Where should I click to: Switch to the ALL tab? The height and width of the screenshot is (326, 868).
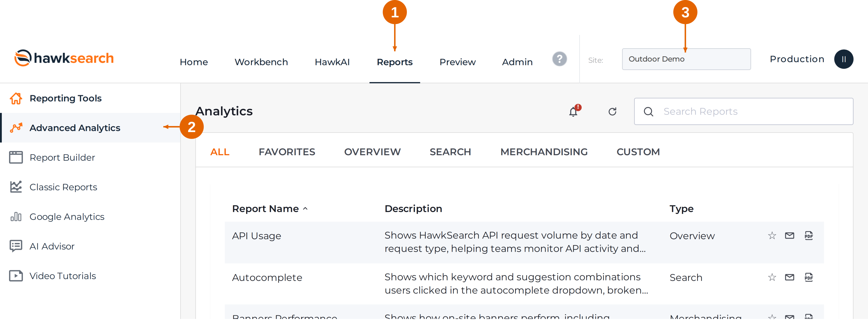(220, 152)
